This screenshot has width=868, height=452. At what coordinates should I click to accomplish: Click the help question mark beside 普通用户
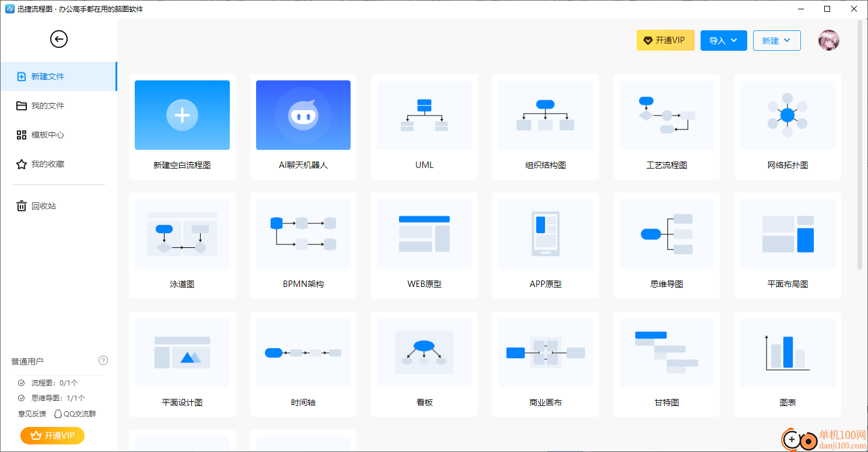click(103, 360)
